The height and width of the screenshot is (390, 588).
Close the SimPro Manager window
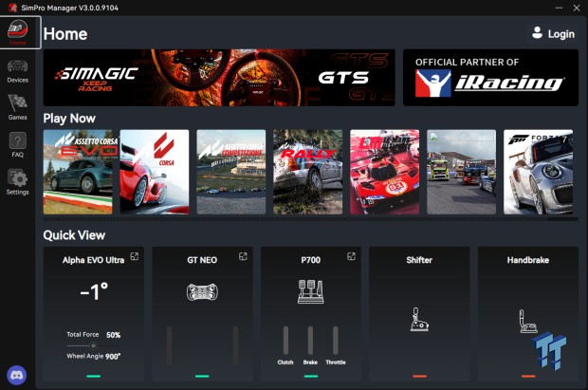[577, 8]
